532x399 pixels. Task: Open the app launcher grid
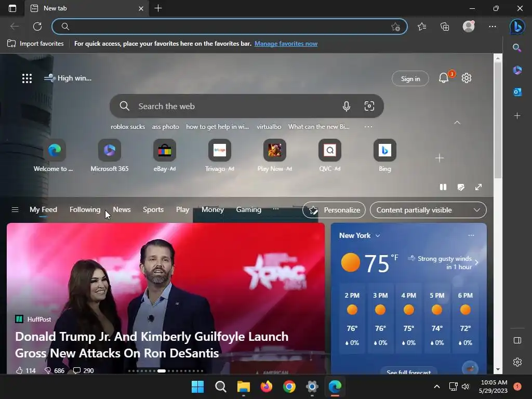tap(27, 78)
